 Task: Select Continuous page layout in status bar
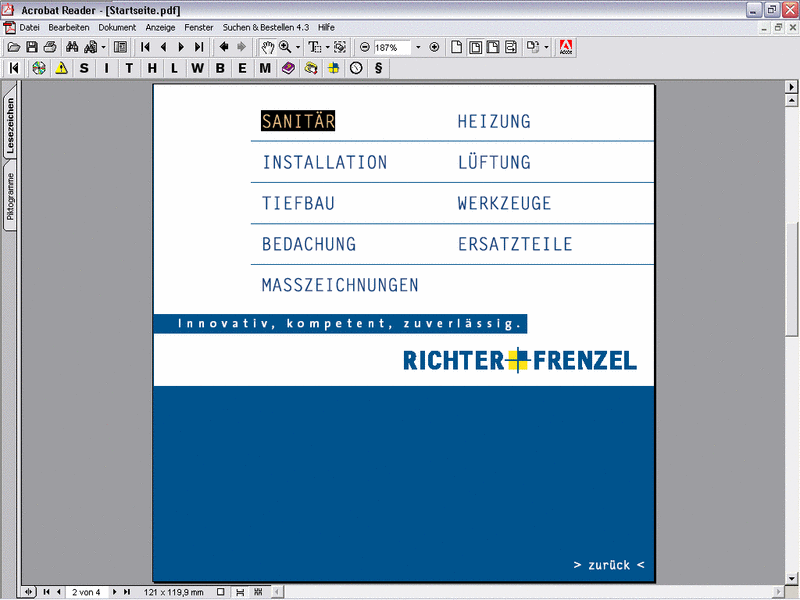click(240, 592)
